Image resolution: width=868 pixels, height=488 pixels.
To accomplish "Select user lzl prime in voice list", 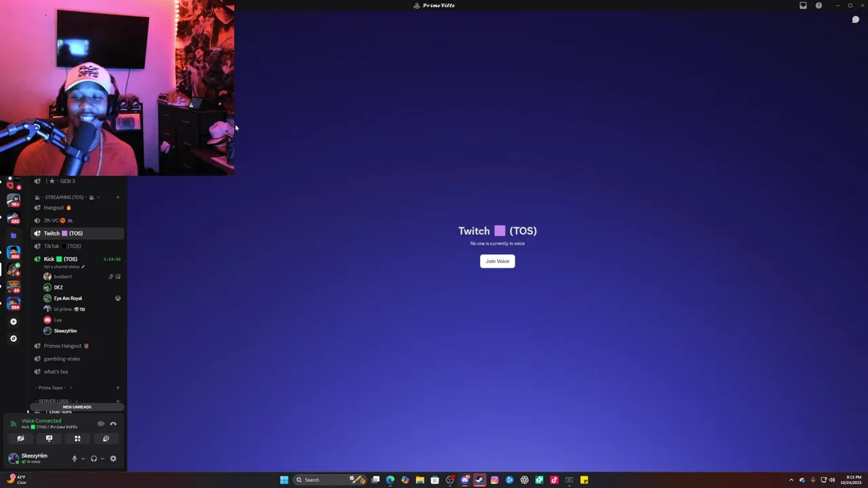I will coord(81,309).
